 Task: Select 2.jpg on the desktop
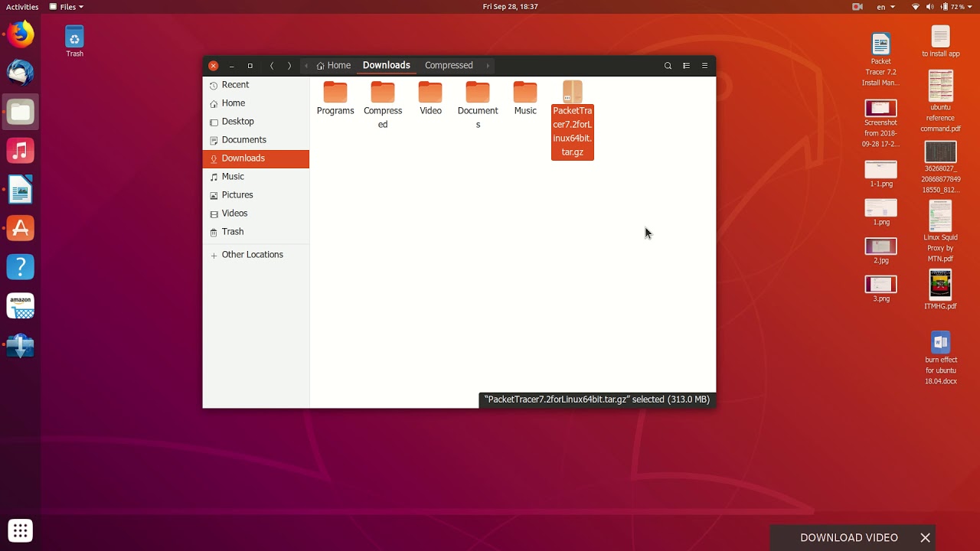click(x=880, y=251)
